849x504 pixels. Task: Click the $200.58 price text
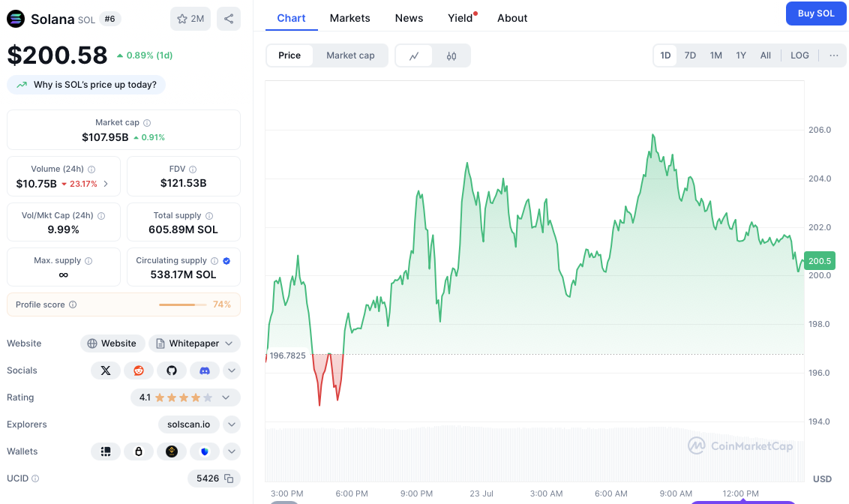58,55
